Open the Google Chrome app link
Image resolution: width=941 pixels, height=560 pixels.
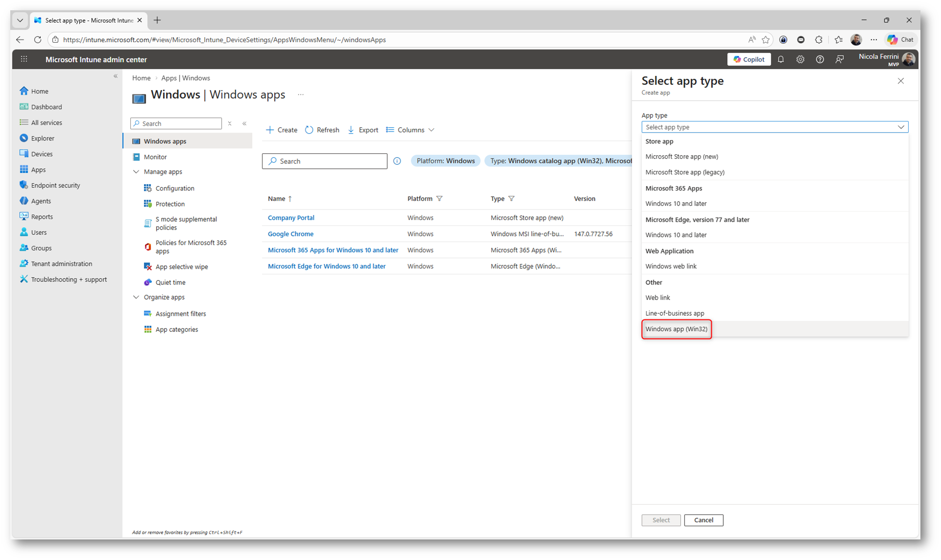coord(290,234)
